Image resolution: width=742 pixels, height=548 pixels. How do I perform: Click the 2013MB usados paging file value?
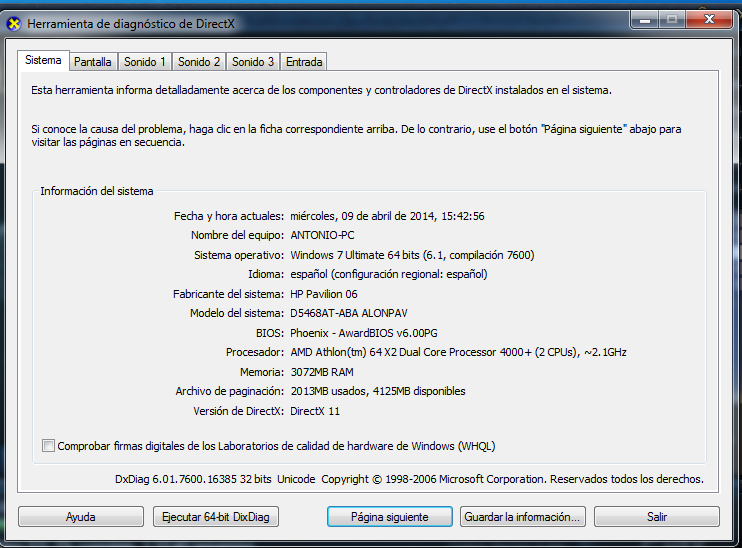(x=378, y=391)
